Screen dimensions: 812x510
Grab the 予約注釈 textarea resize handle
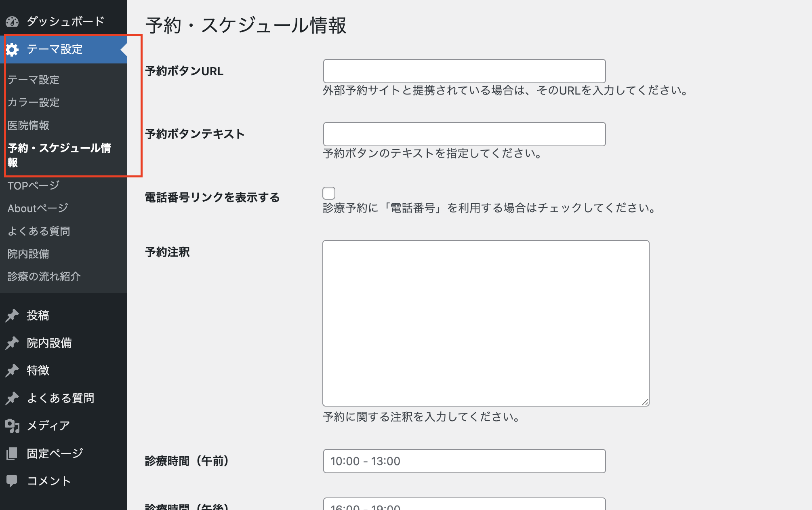tap(645, 402)
